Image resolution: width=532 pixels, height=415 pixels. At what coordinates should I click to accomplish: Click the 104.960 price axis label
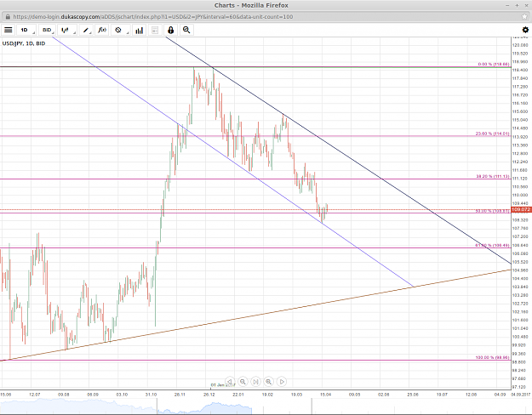pos(520,270)
